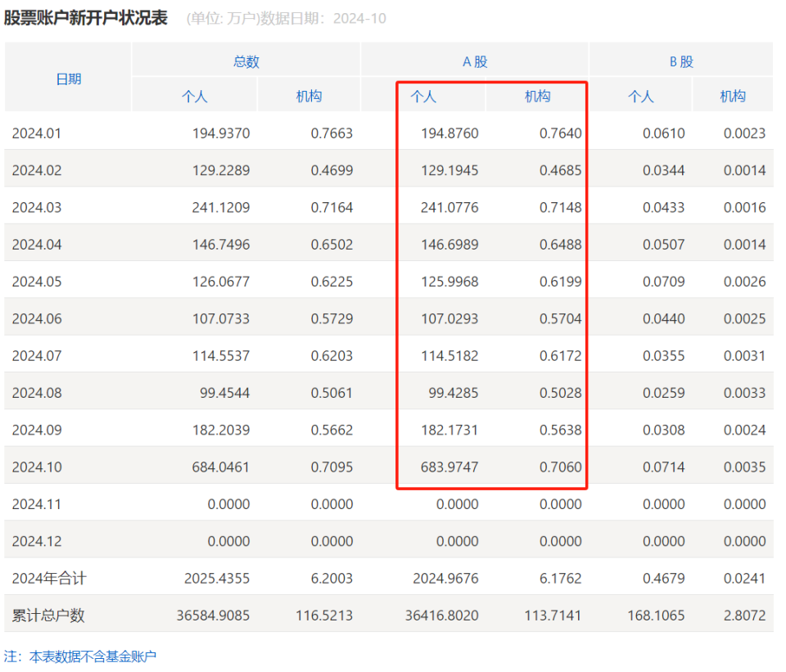Select the 2024.01 date cell

point(37,133)
